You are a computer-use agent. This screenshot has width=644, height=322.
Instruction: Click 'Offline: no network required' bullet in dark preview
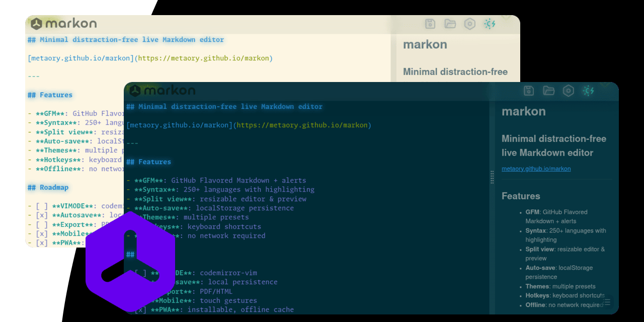click(x=564, y=305)
